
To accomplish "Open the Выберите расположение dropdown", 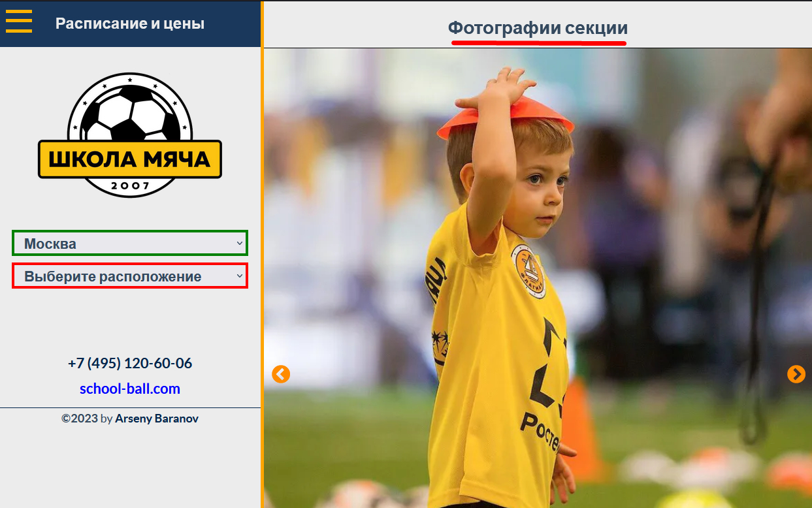I will click(130, 276).
